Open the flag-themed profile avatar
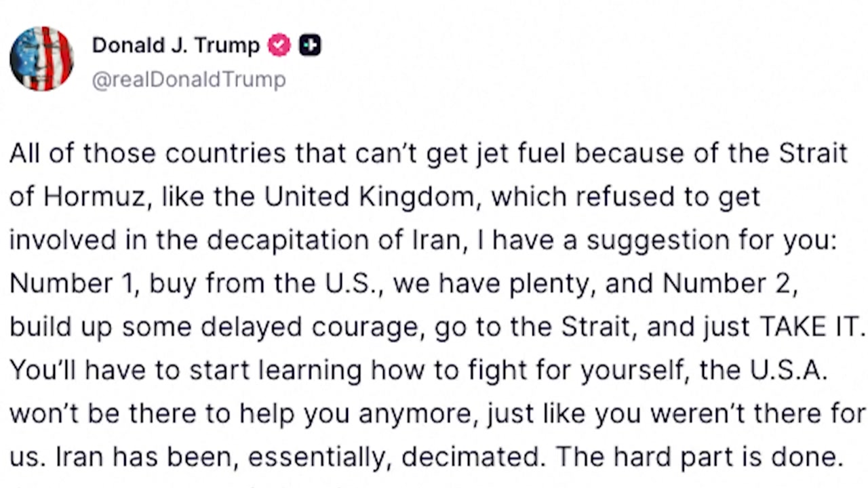 coord(41,59)
